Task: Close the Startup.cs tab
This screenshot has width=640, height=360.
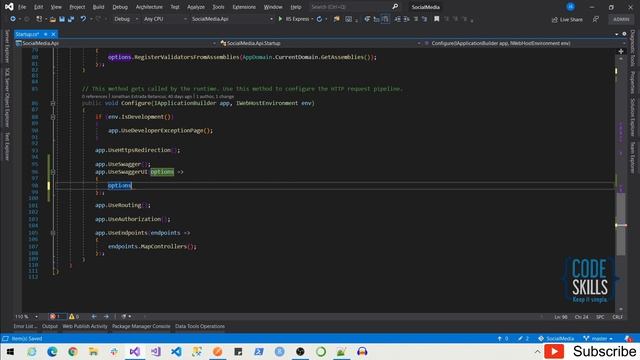Action: coord(53,34)
